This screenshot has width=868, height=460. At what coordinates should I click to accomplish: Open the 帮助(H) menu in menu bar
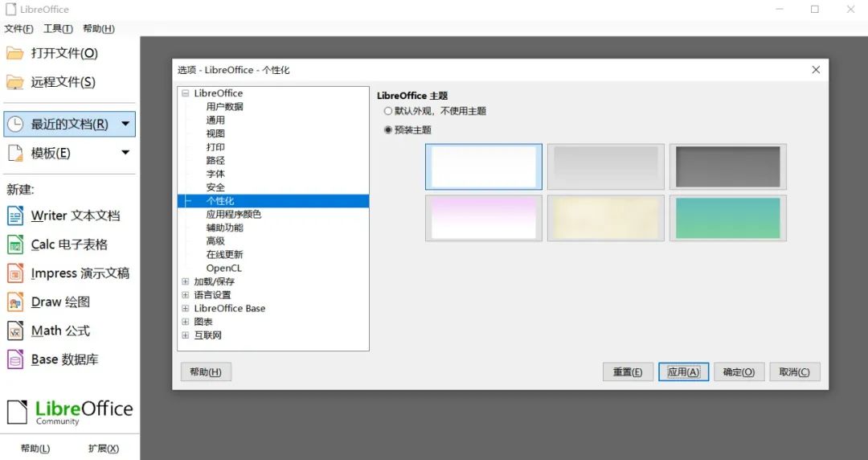pyautogui.click(x=99, y=29)
